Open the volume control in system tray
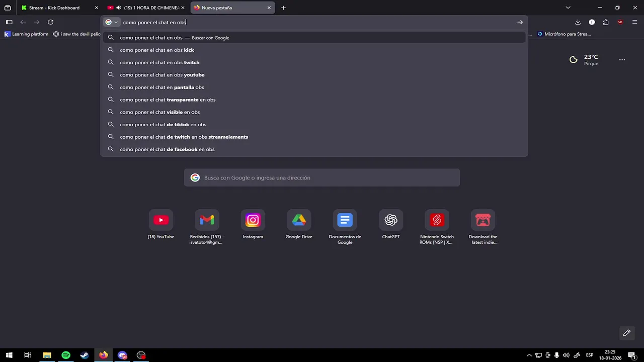644x362 pixels. (x=567, y=355)
